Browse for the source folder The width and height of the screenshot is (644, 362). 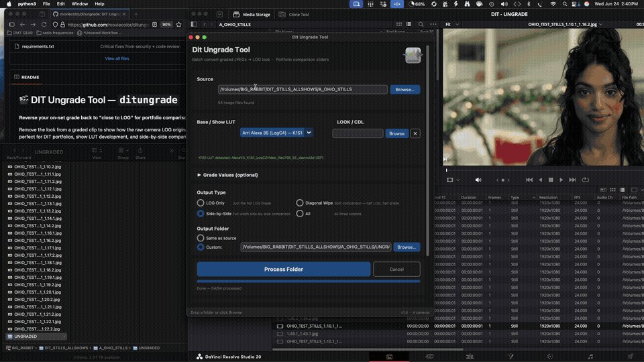[x=405, y=89]
